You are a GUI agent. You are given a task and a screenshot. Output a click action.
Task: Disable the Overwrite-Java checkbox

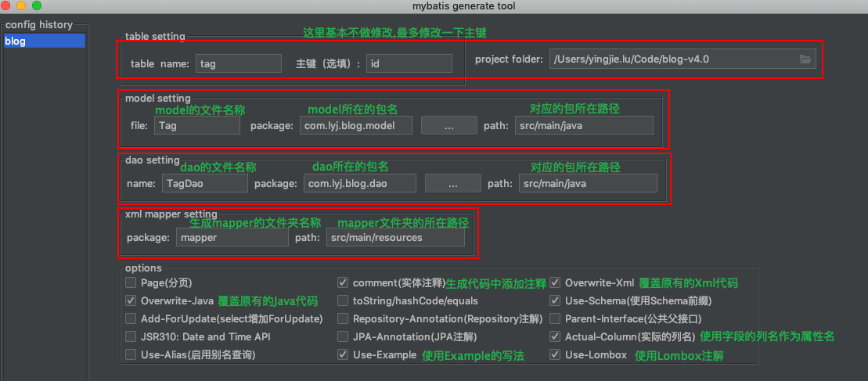coord(131,300)
